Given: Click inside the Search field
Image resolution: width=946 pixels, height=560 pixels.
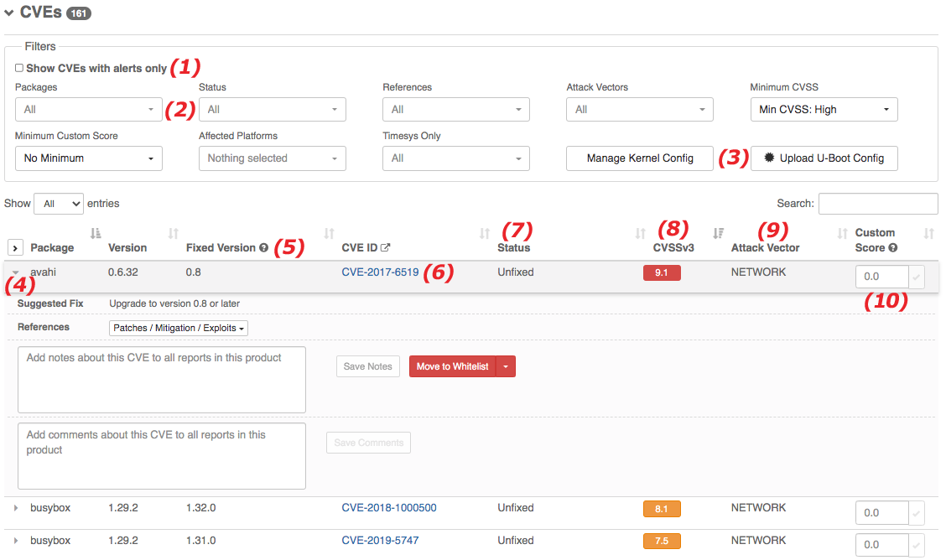Looking at the screenshot, I should click(x=877, y=204).
